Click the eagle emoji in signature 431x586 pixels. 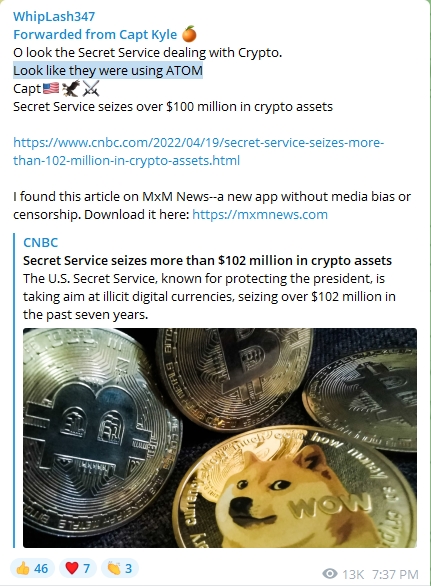click(x=71, y=88)
